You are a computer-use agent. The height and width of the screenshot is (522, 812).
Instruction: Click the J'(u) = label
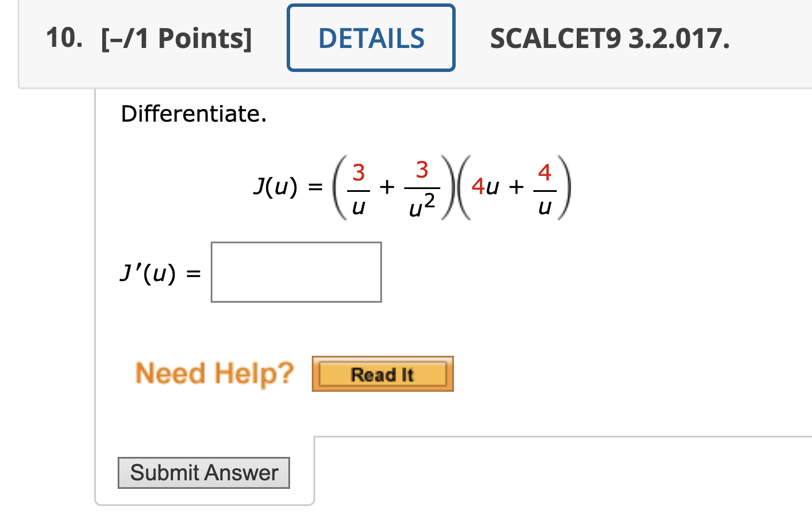click(x=159, y=272)
